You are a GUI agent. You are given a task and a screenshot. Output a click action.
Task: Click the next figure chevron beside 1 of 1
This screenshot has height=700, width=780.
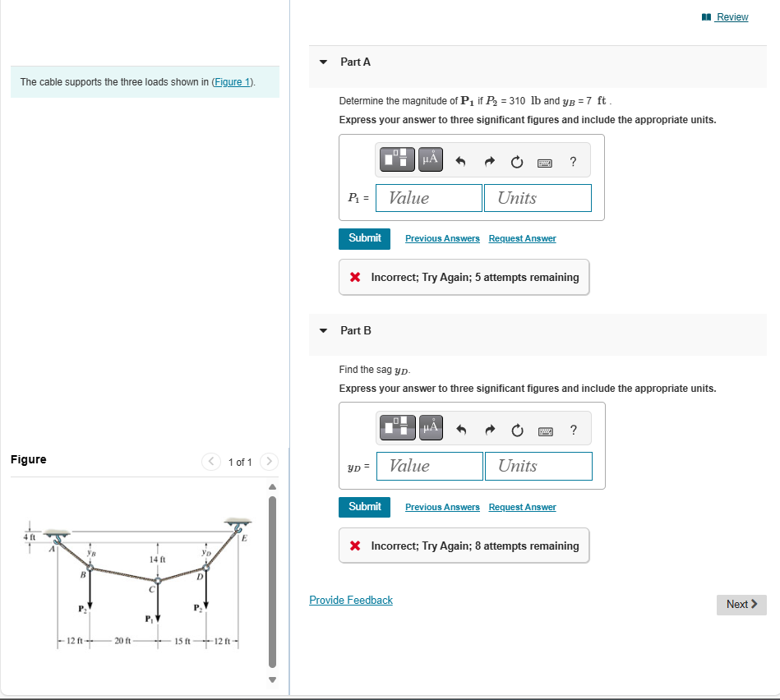(x=269, y=462)
